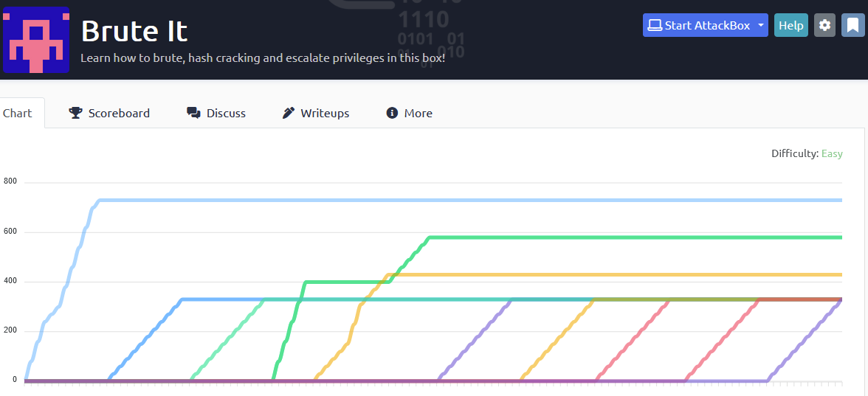Click the green line plateau near 580
This screenshot has width=868, height=396.
636,237
